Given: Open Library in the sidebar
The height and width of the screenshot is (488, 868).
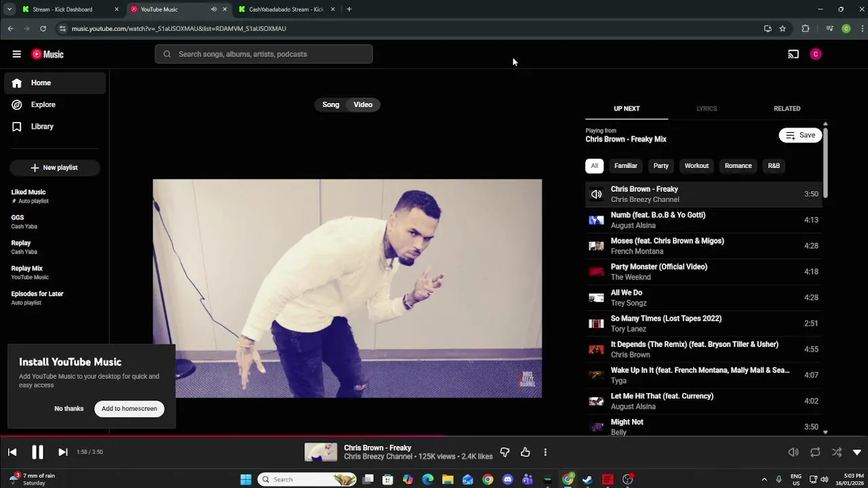Looking at the screenshot, I should (x=55, y=126).
